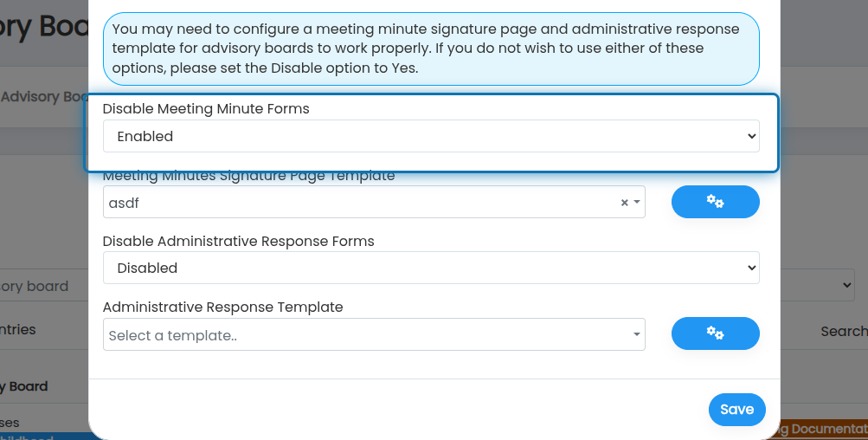Viewport: 868px width, 440px height.
Task: Open the Disabled select for Administrative Response Forms
Action: point(431,268)
